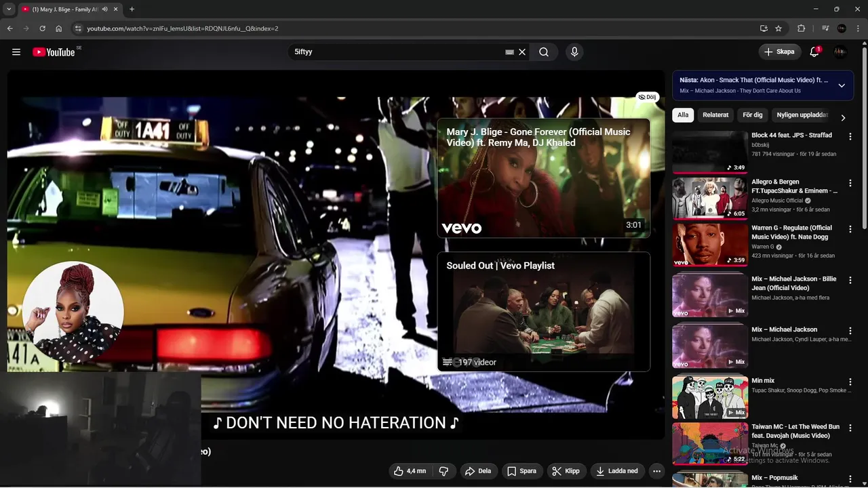Open options for Min mix

click(850, 382)
